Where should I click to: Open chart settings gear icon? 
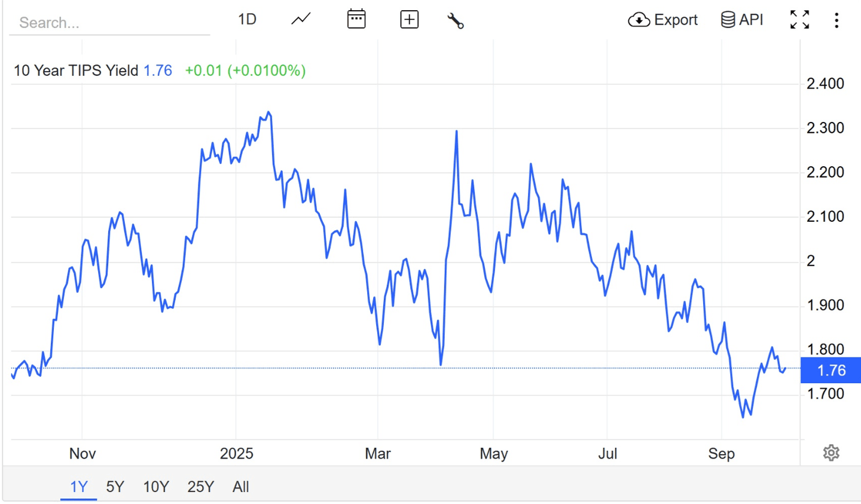[x=831, y=453]
